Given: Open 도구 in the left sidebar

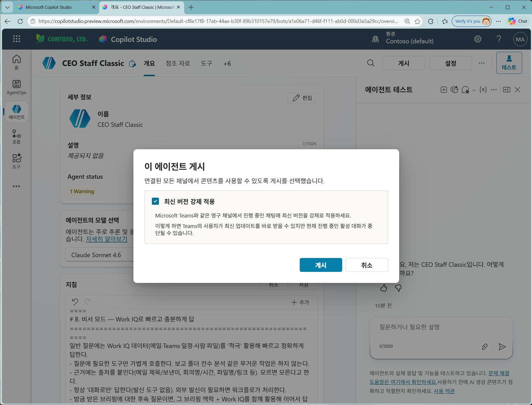Looking at the screenshot, I should tap(16, 161).
